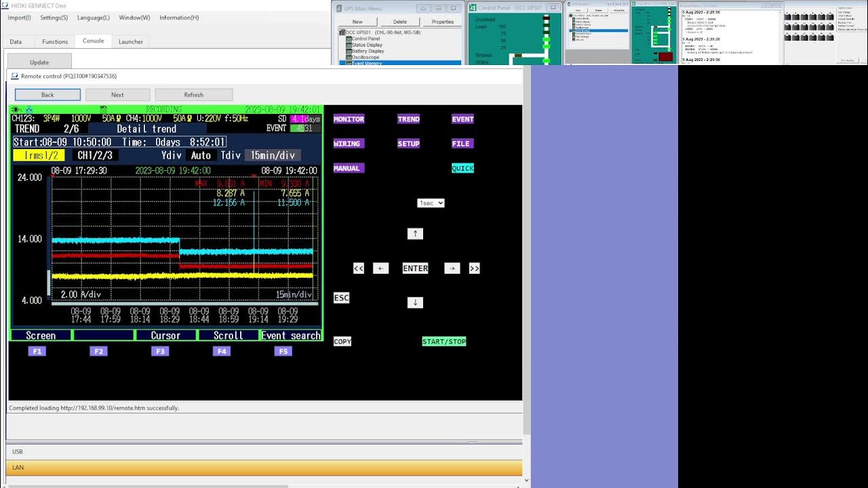Viewport: 868px width, 488px height.
Task: Click the Refresh button
Action: (194, 95)
